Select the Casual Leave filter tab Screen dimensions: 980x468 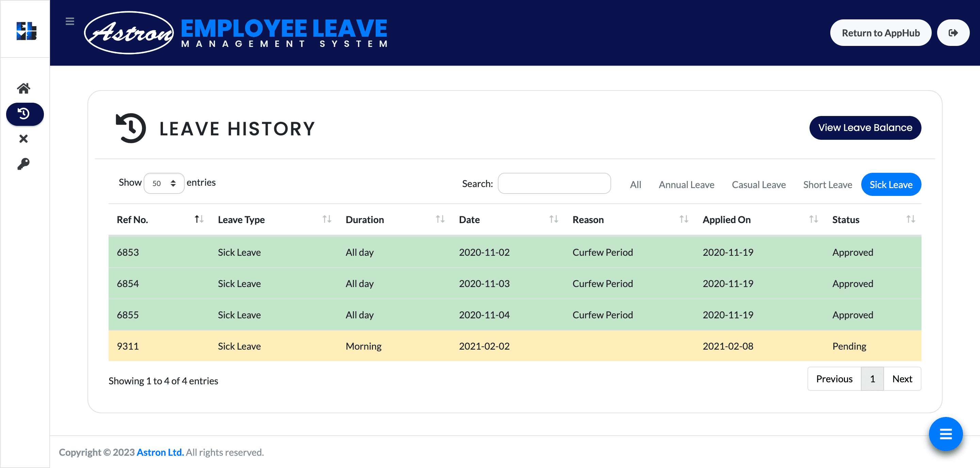[758, 185]
